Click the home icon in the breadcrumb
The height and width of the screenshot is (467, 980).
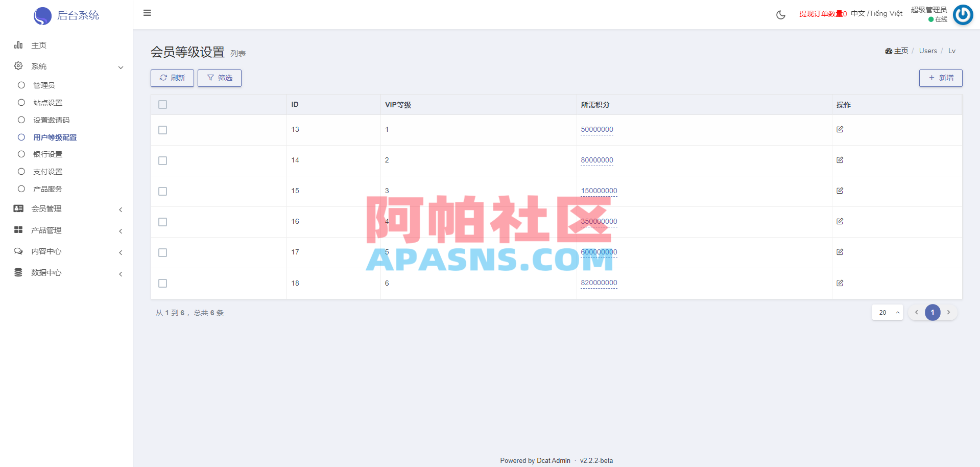pyautogui.click(x=889, y=51)
